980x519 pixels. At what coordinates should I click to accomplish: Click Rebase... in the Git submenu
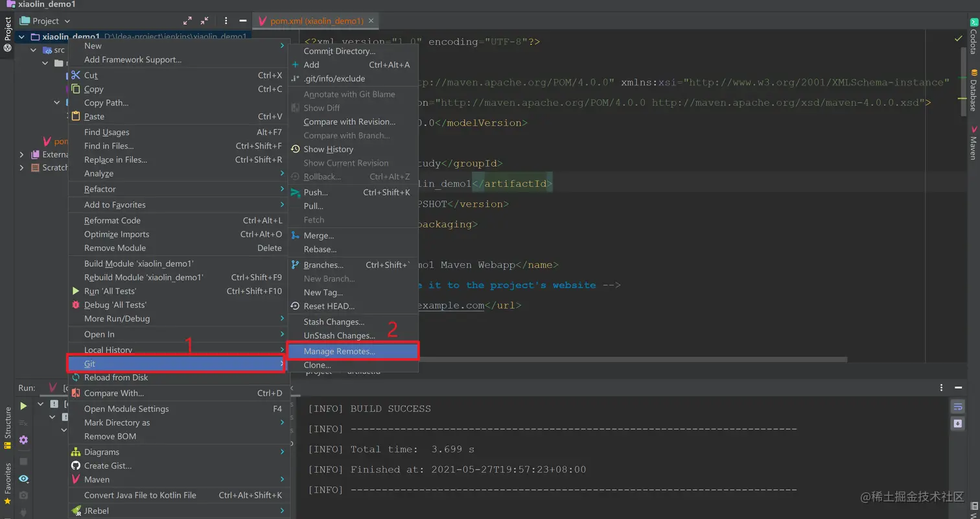tap(353, 249)
